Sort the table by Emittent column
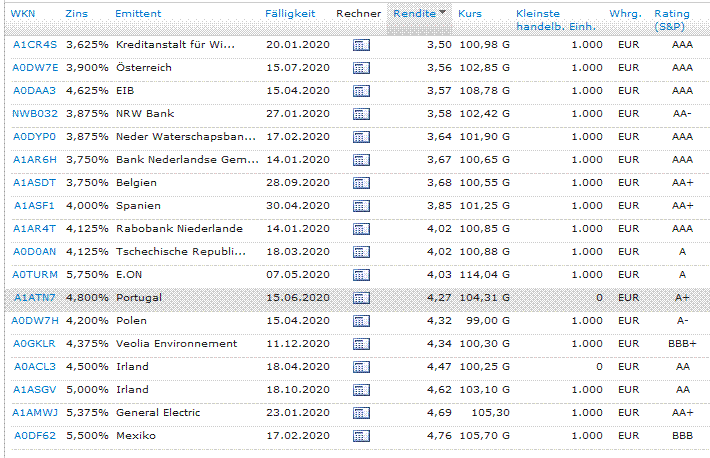Screen dimensions: 710x458 tap(138, 14)
